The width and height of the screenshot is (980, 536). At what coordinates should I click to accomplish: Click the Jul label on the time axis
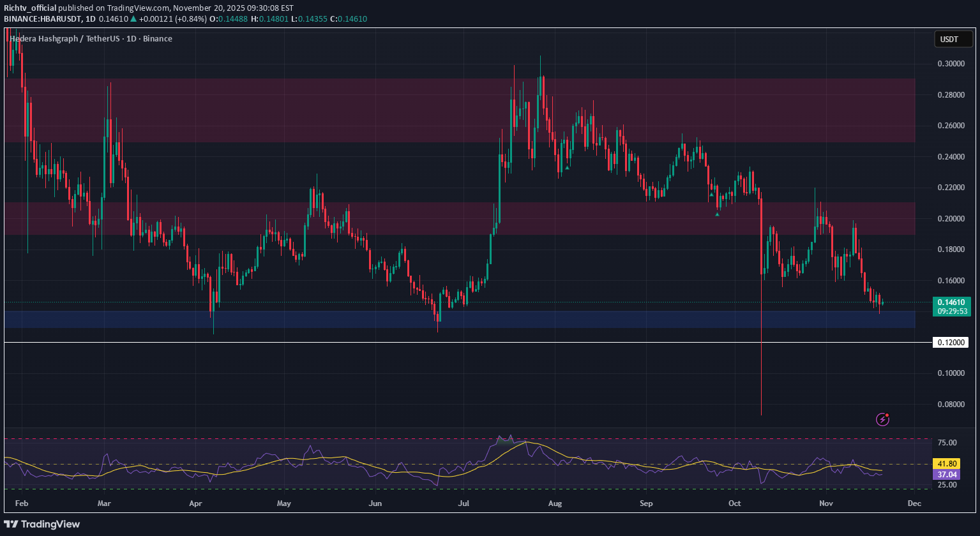point(464,503)
